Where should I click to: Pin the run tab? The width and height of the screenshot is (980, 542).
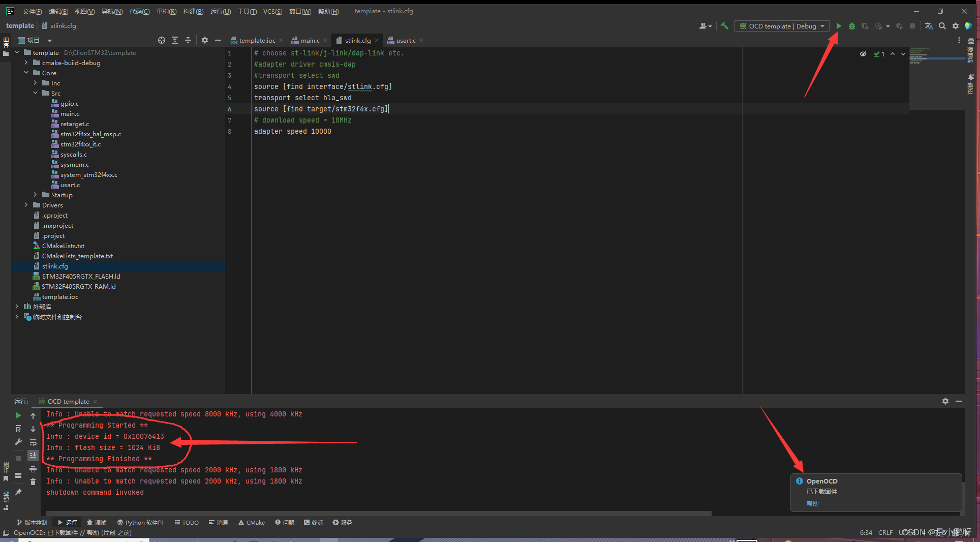point(18,492)
